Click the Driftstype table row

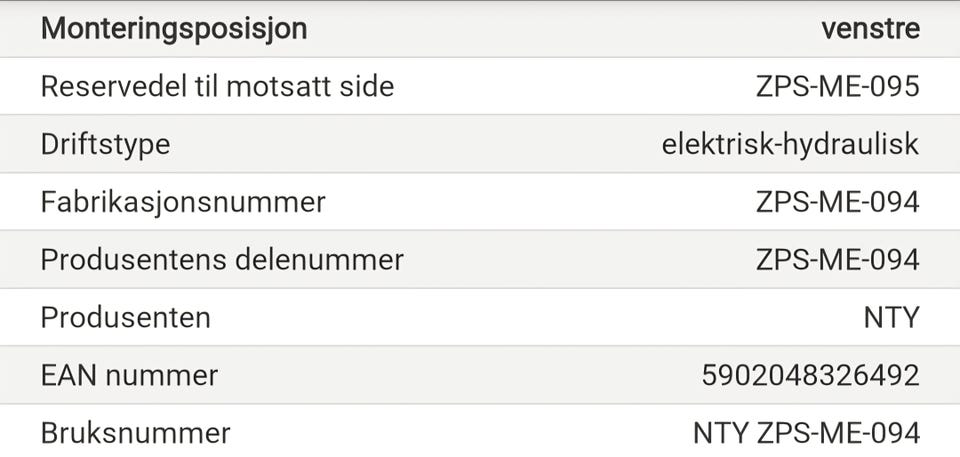(480, 144)
